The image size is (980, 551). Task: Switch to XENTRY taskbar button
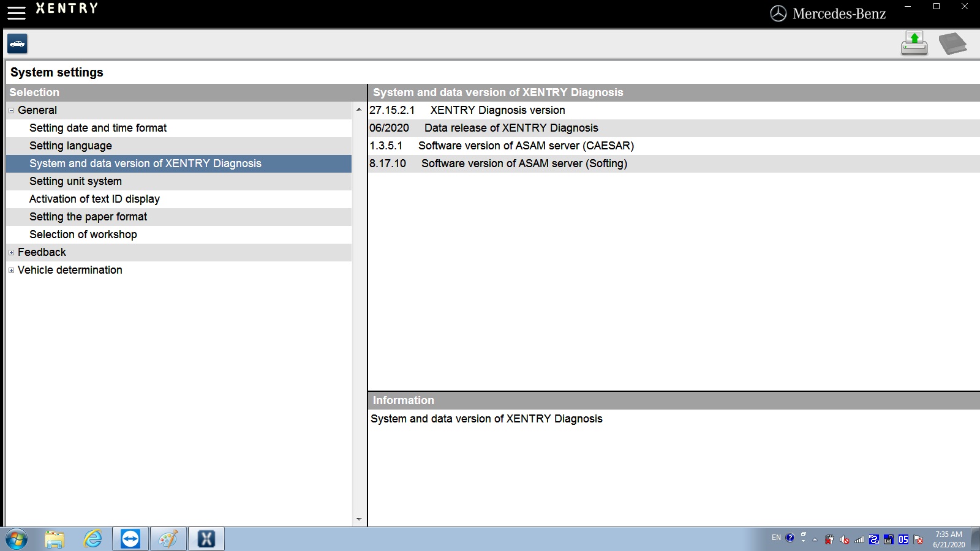click(x=206, y=539)
